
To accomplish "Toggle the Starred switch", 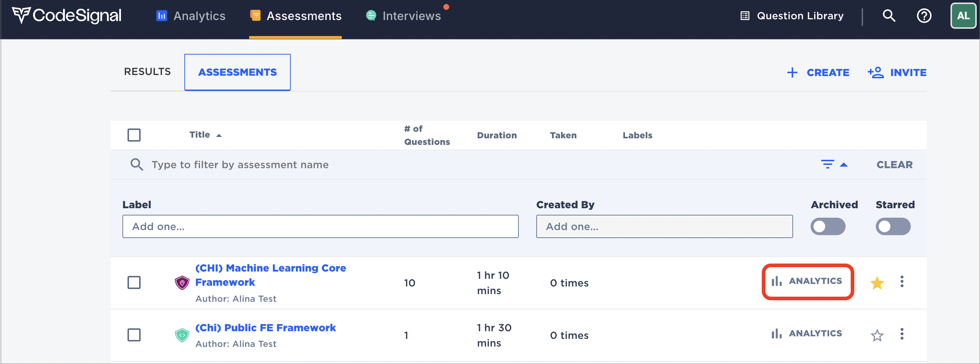I will [x=893, y=227].
